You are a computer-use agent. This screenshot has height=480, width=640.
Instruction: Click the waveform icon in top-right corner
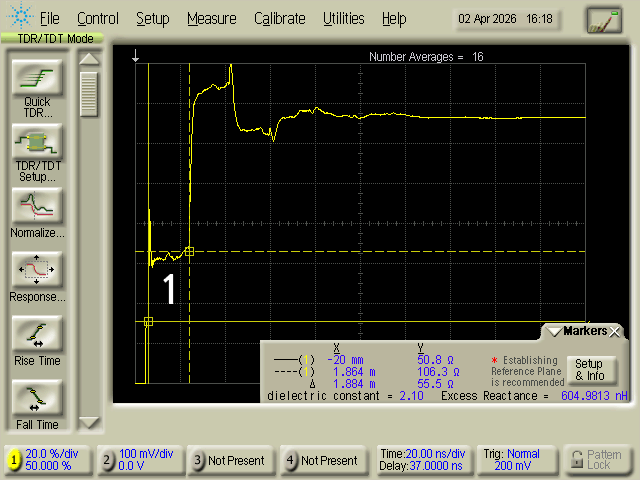pyautogui.click(x=603, y=19)
